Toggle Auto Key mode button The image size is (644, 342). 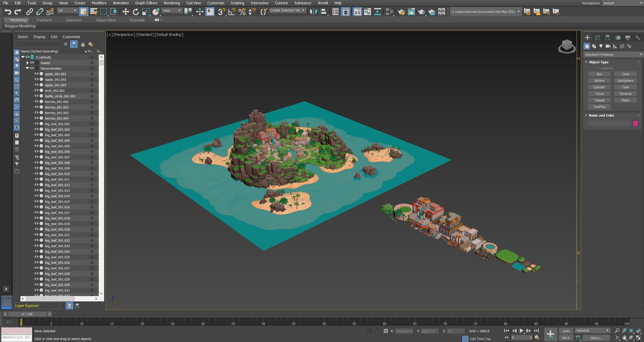pyautogui.click(x=566, y=331)
